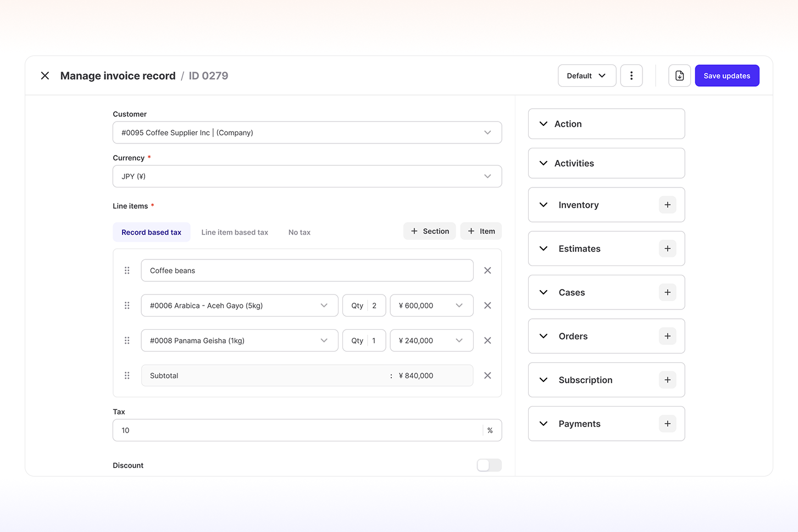The width and height of the screenshot is (798, 532).
Task: Remove the Panama Geisha line item
Action: point(487,341)
